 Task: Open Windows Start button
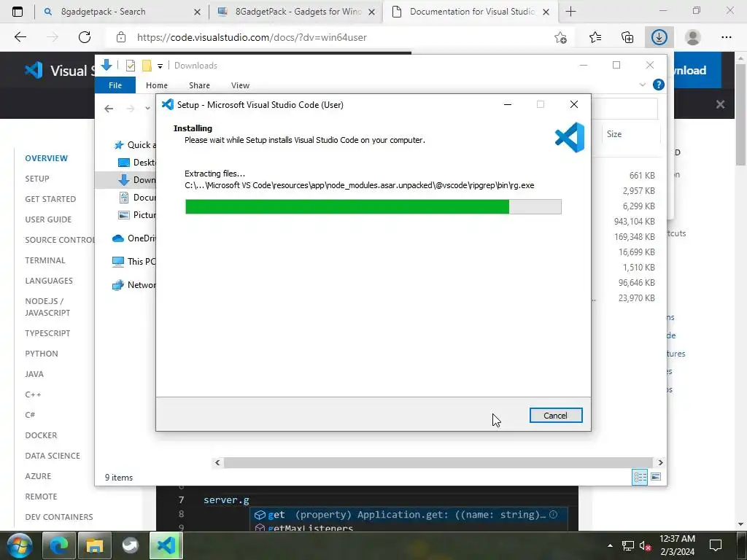pyautogui.click(x=20, y=545)
